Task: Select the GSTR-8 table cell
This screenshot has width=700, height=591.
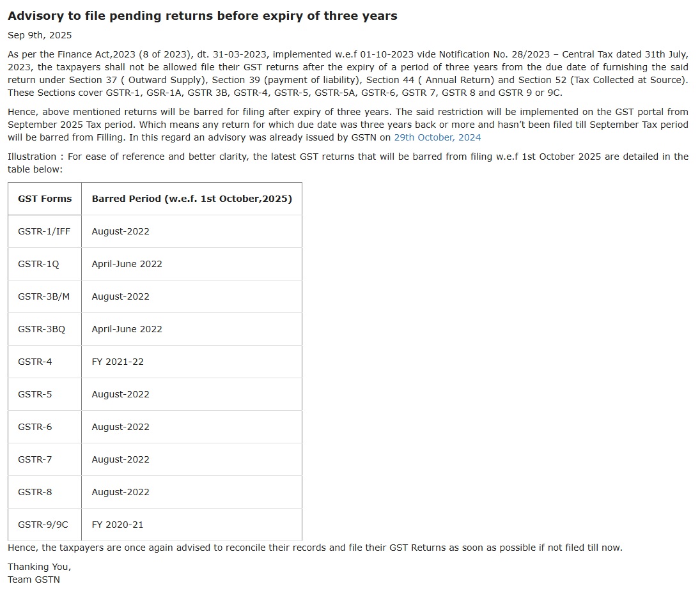Action: point(35,492)
